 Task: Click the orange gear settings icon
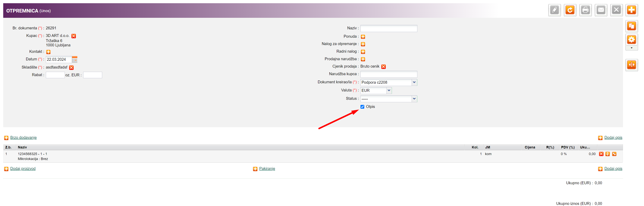[x=631, y=39]
